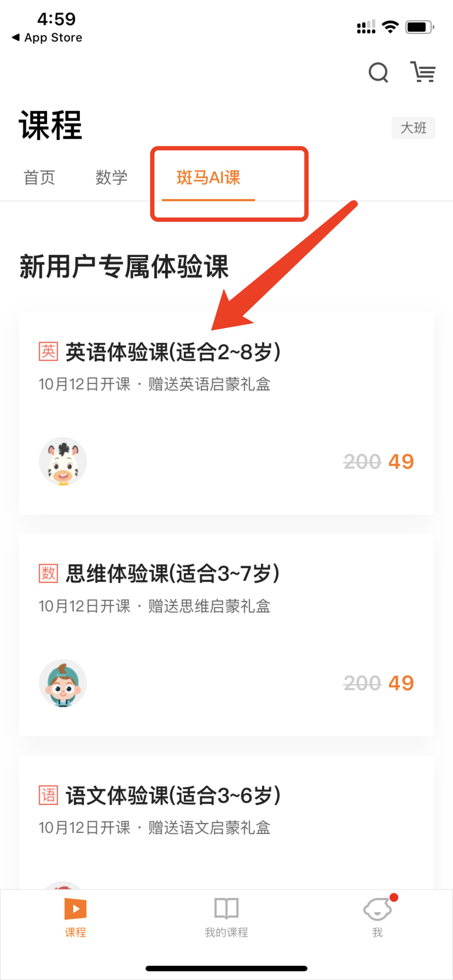This screenshot has height=980, width=453.
Task: Tap the 49 price on thinking course
Action: pos(401,684)
